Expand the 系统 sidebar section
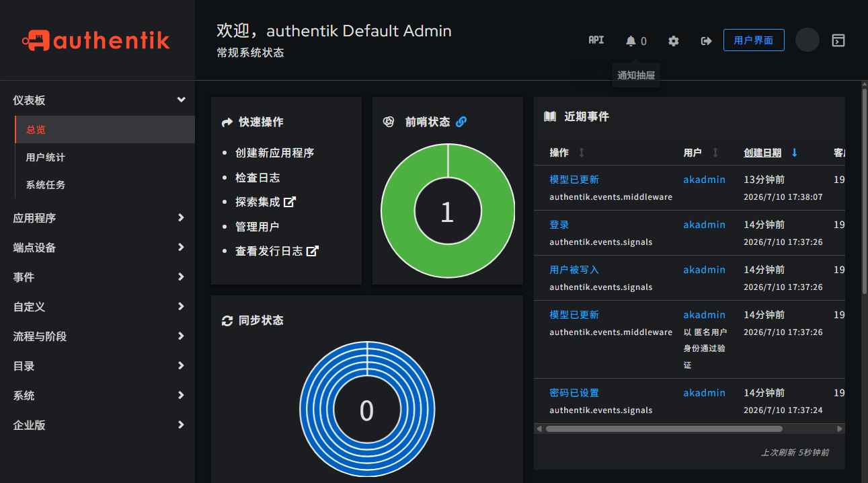Screen dimensions: 868x483 tap(97, 396)
